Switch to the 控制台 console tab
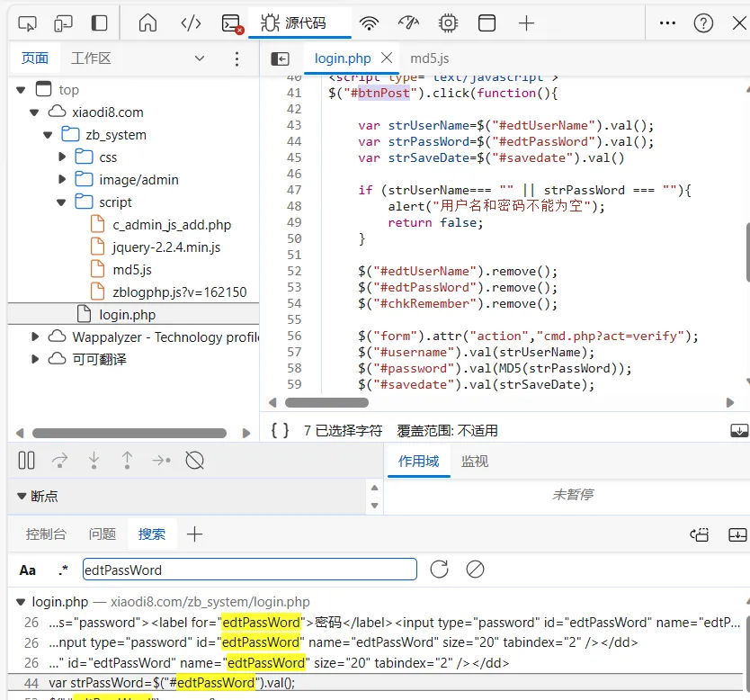 pyautogui.click(x=46, y=534)
